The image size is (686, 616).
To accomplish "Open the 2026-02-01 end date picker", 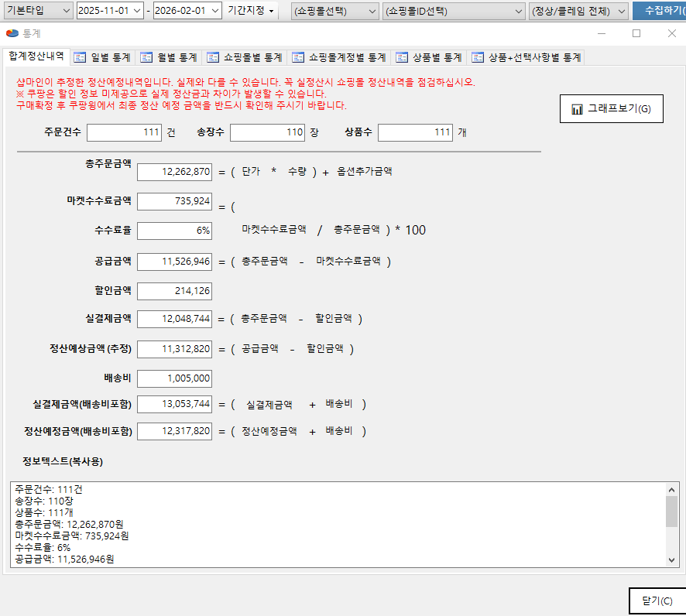I will (213, 10).
